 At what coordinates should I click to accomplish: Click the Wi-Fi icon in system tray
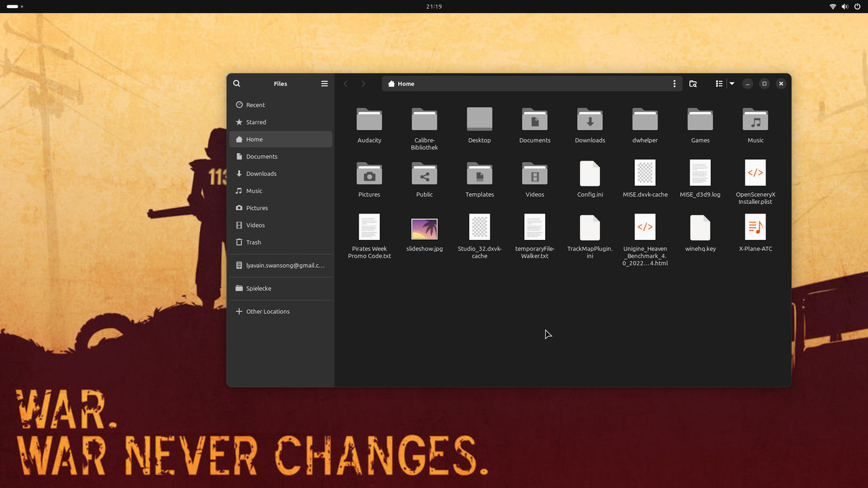click(x=833, y=6)
